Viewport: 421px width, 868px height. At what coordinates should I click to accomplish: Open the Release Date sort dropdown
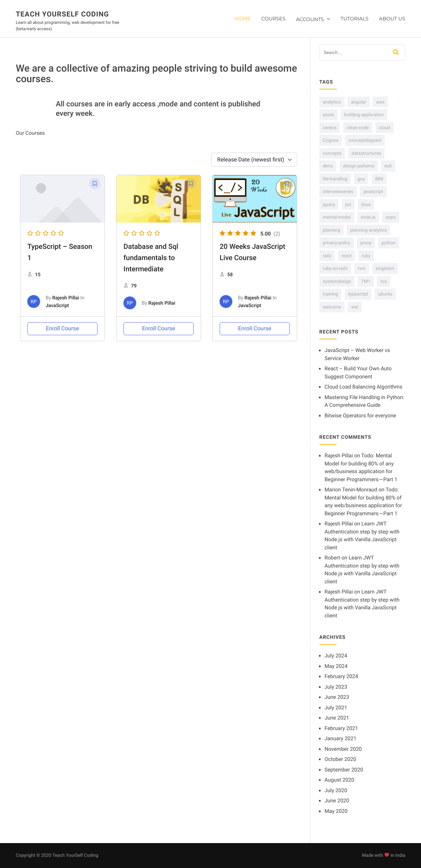pos(254,160)
